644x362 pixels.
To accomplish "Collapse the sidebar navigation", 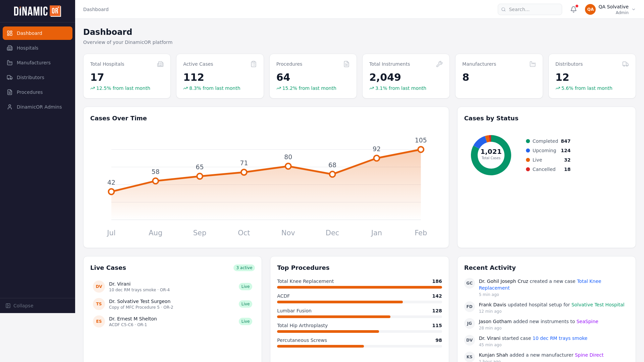I will coord(19,306).
